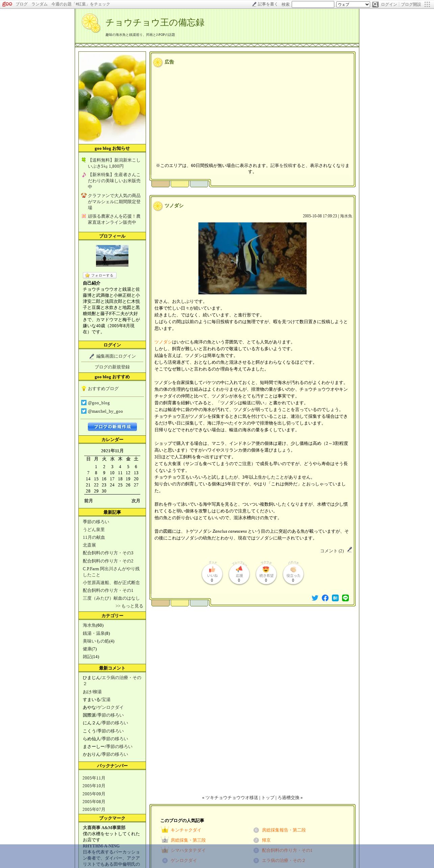The height and width of the screenshot is (868, 434).
Task: Click music note icon beside 新米特集 notice
Action: click(x=84, y=175)
